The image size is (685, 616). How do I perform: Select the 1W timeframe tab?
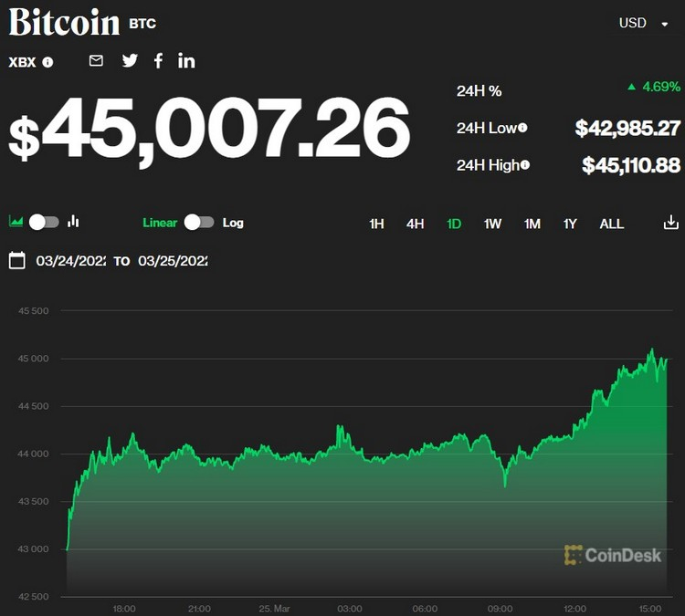[492, 224]
